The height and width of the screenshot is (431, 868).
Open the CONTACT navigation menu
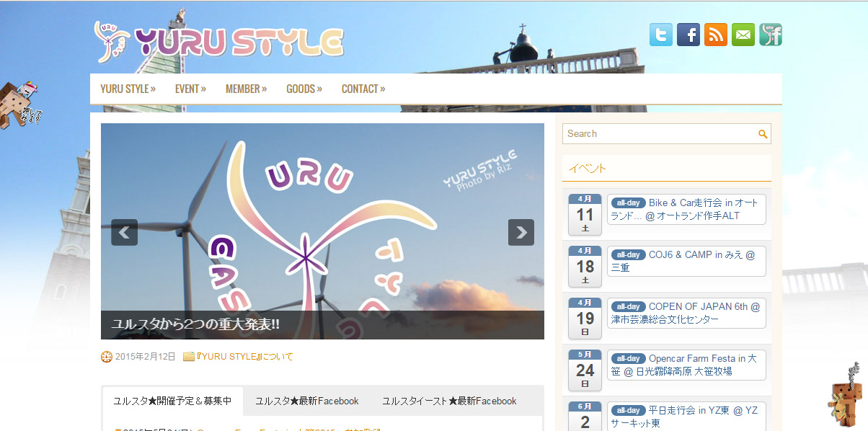tap(363, 89)
